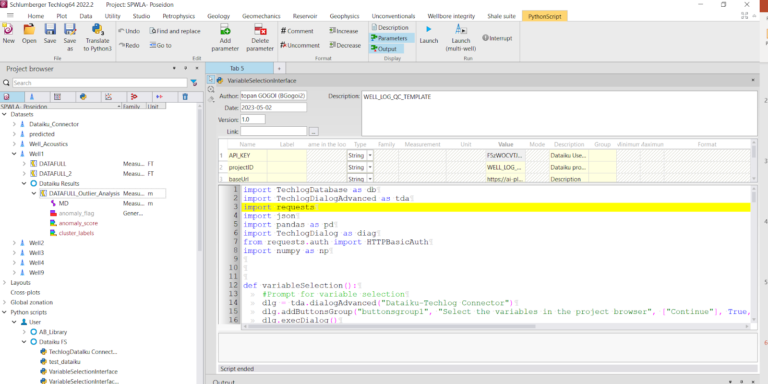Select the Python scripts icon in browser
This screenshot has height=384, width=768.
coord(83,96)
